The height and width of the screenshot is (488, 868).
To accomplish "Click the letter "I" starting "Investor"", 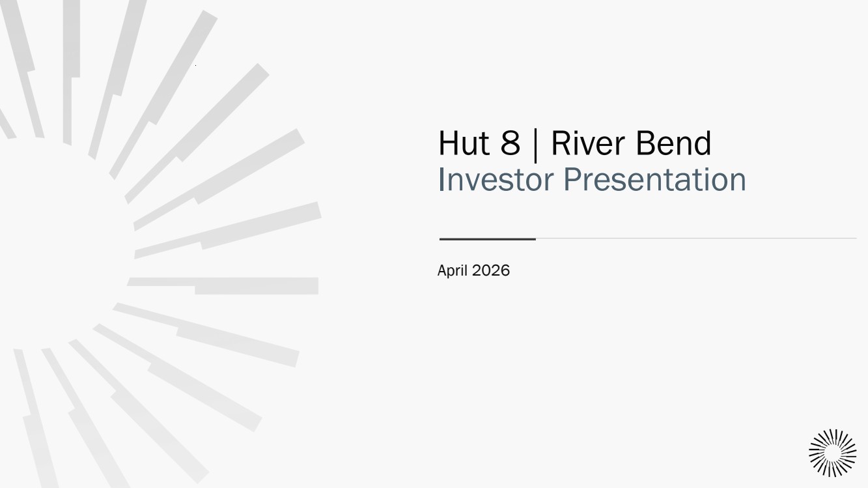I will click(x=441, y=180).
